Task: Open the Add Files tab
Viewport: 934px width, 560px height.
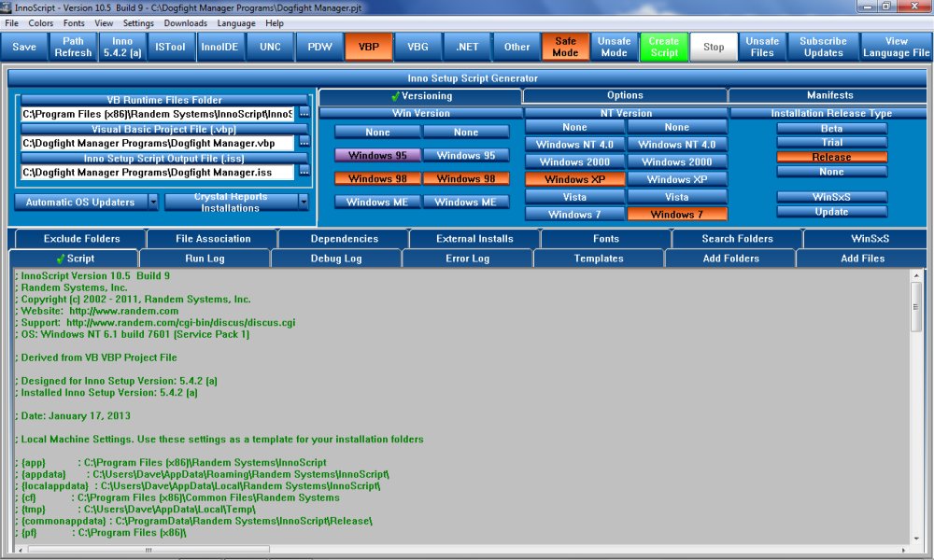Action: (x=862, y=259)
